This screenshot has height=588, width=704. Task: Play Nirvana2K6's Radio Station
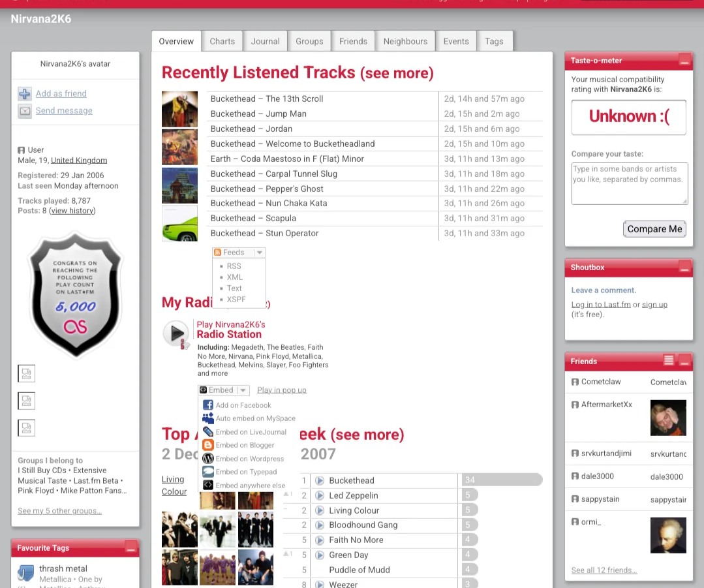[x=176, y=333]
